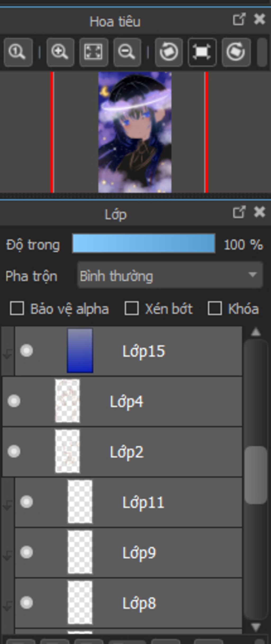Rotate canvas right in navigator
Image resolution: width=271 pixels, height=644 pixels.
coord(236,52)
